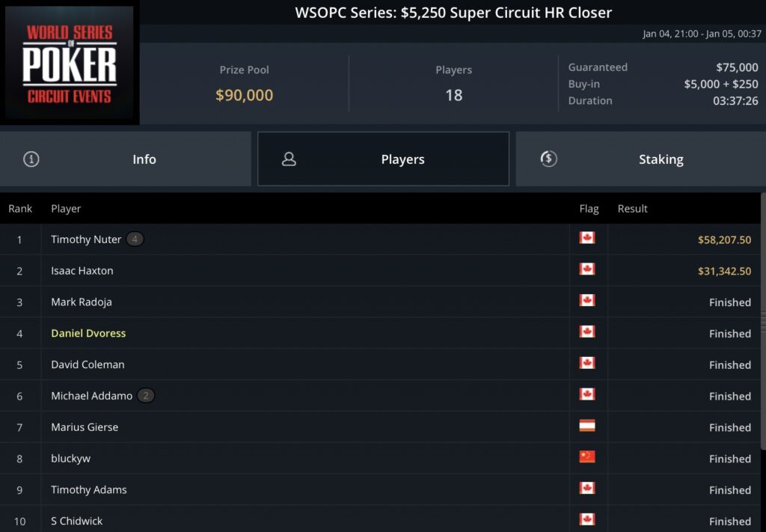Click Marius Gierse's Austrian flag icon

(x=587, y=426)
